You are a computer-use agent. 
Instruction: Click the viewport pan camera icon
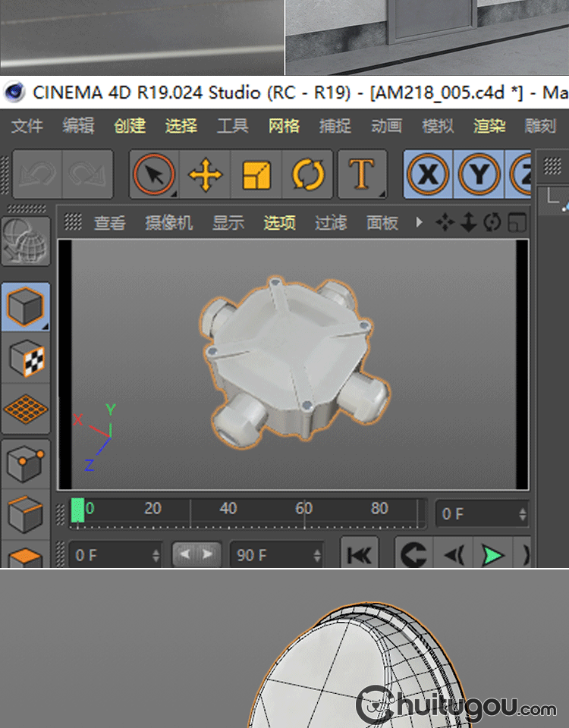point(445,222)
